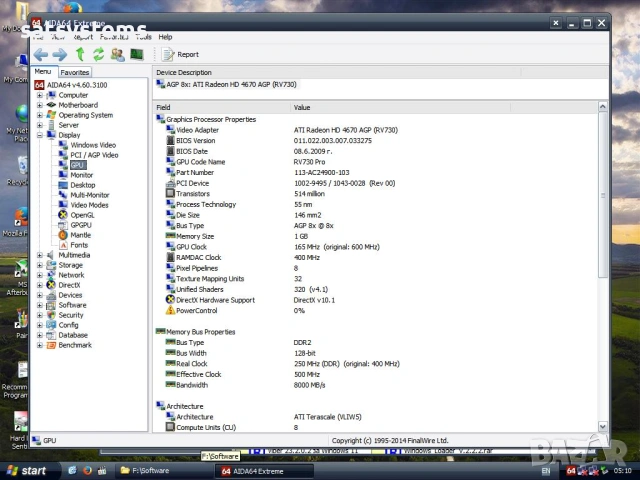Generate a Report from toolbar

click(180, 54)
